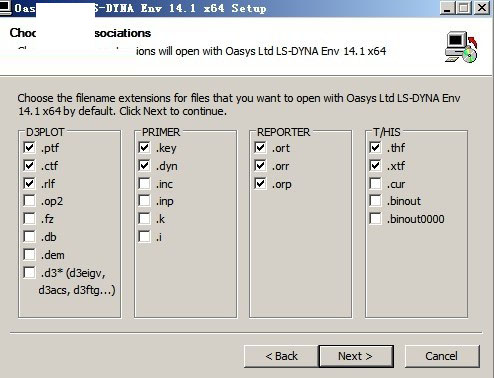
Task: Uncheck the .key extension under PRIMER
Action: (x=144, y=147)
